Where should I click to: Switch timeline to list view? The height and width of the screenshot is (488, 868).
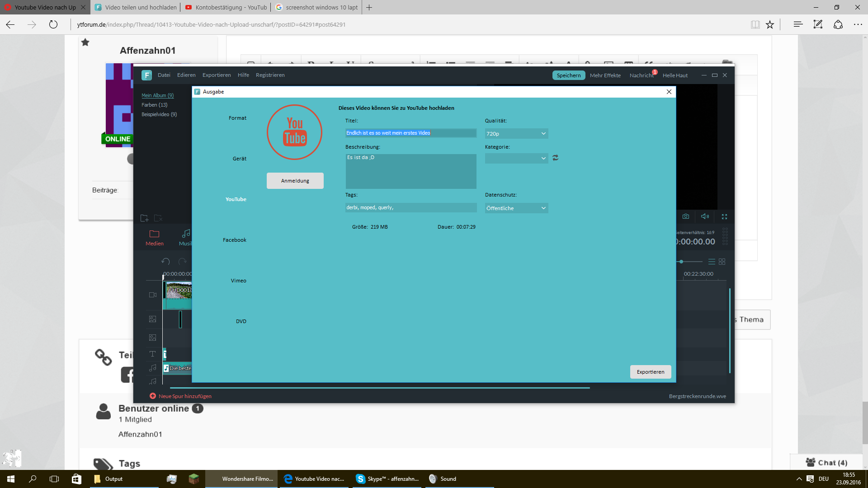point(712,262)
